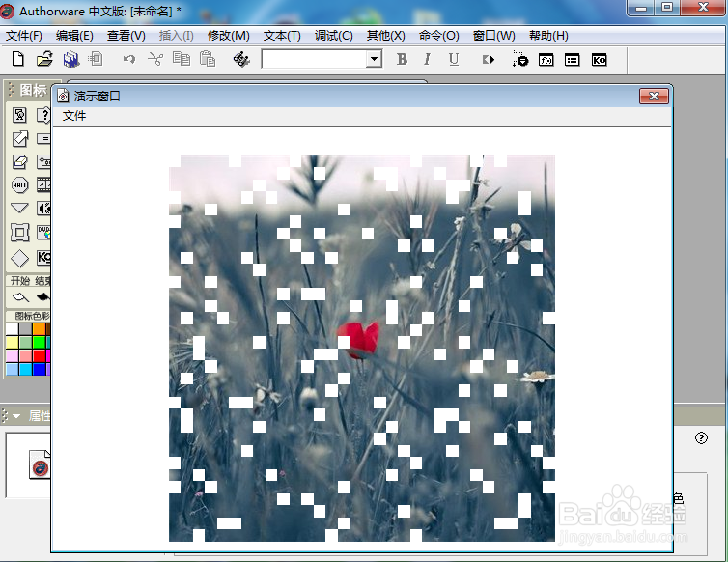Open the 文件(F) menu
The image size is (728, 562).
pyautogui.click(x=24, y=36)
